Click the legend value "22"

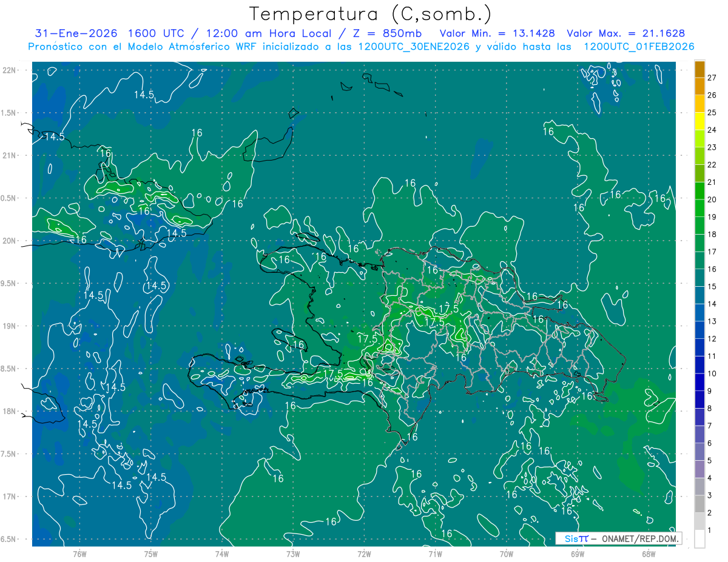712,164
